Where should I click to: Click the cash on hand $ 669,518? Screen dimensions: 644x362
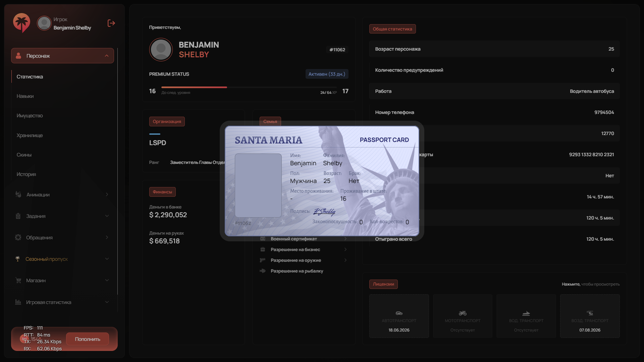click(x=165, y=241)
